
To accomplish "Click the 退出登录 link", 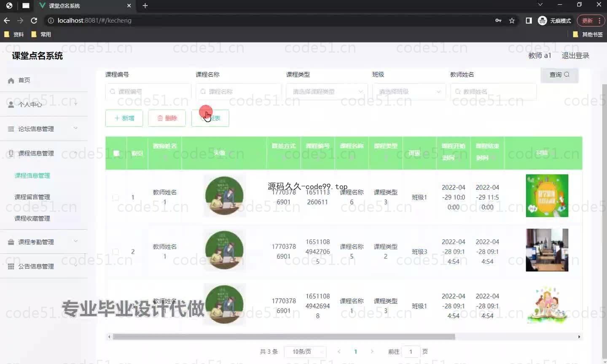I will [575, 56].
